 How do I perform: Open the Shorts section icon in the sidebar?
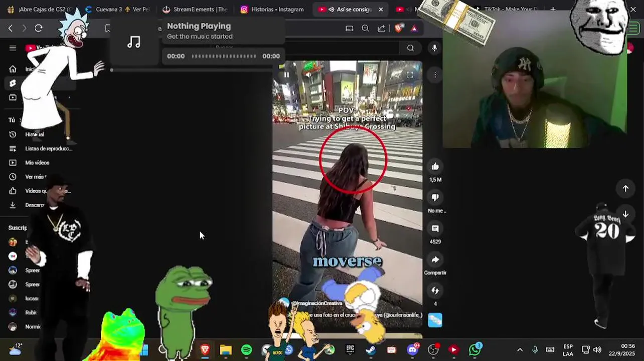[x=13, y=83]
